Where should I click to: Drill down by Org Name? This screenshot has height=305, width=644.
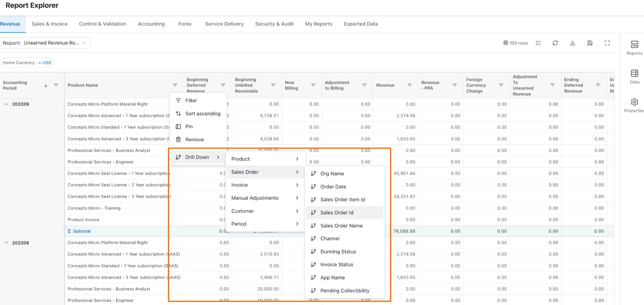click(345, 174)
